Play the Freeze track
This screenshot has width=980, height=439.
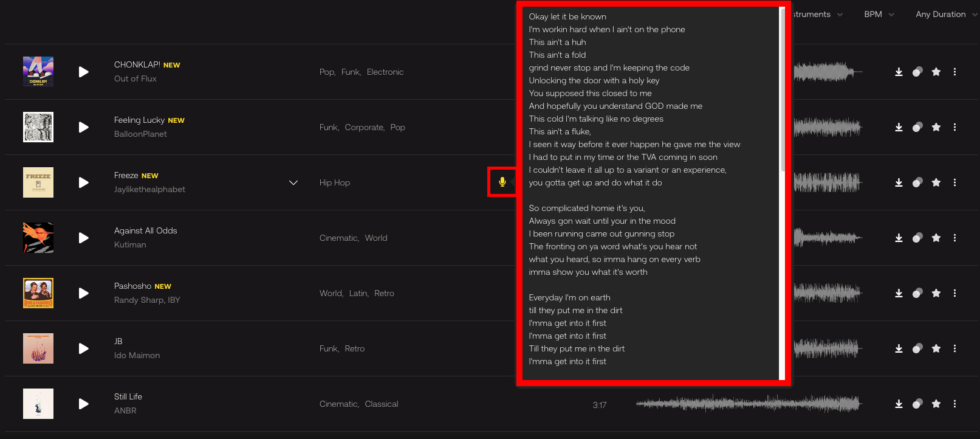[84, 182]
